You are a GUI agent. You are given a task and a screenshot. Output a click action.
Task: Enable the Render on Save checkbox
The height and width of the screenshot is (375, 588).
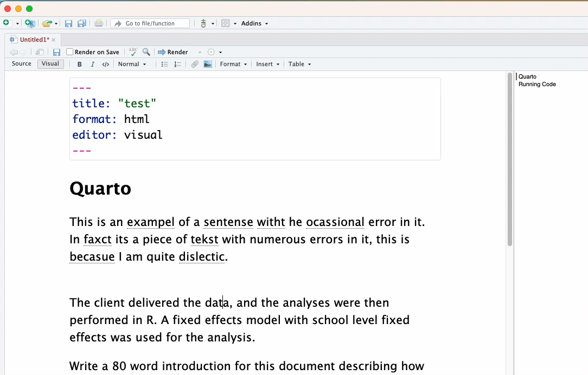tap(70, 51)
